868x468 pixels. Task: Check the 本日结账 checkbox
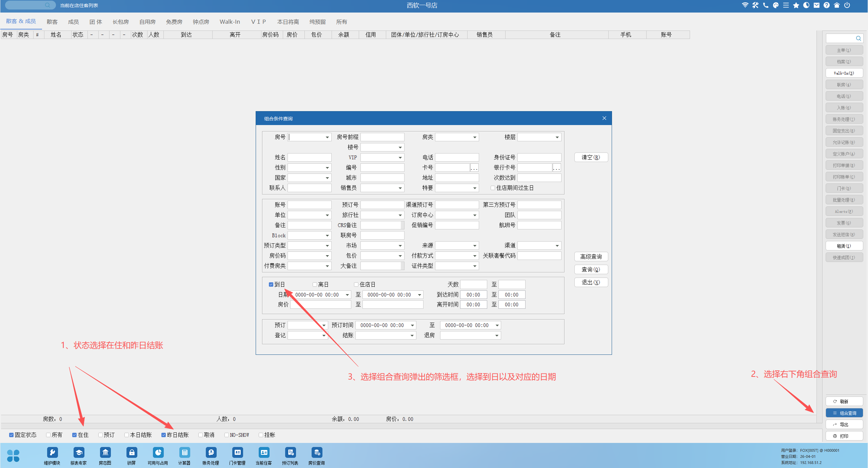(126, 435)
